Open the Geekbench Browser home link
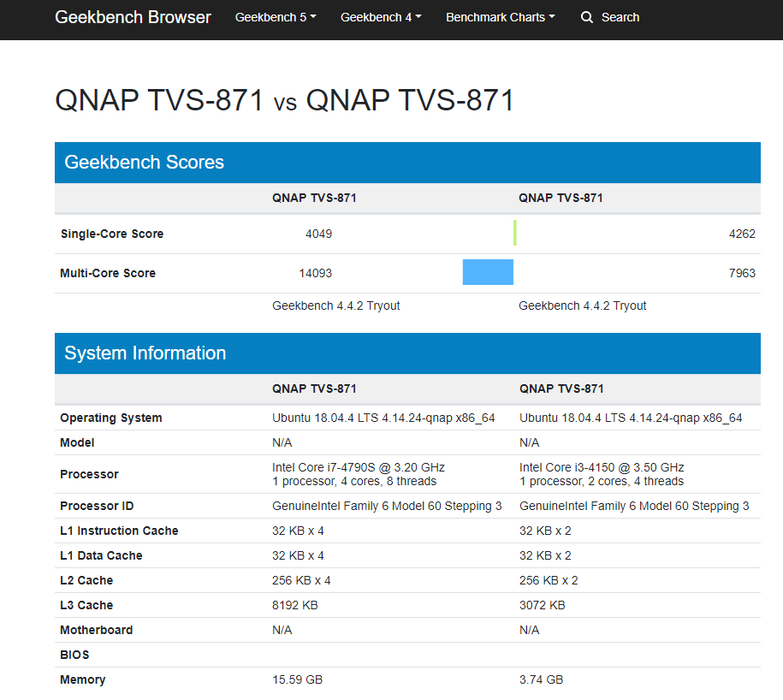783x700 pixels. [x=133, y=17]
